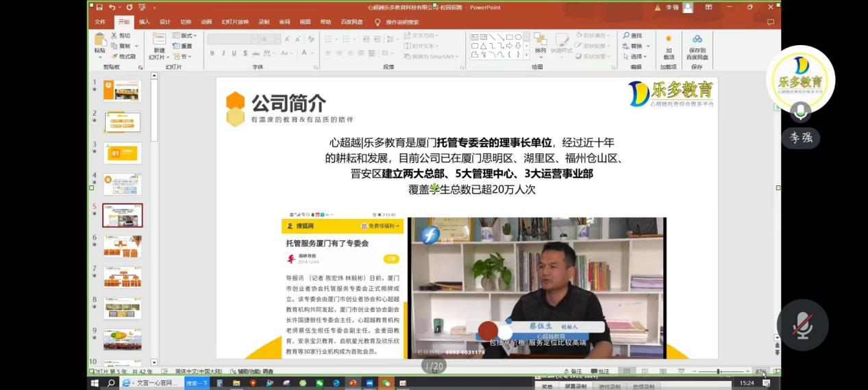Click the Paste clipboard icon
Screen dimensions: 868x390
pos(100,40)
